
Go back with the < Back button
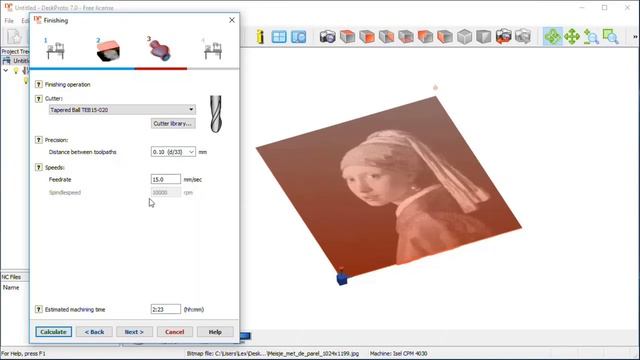coord(94,332)
